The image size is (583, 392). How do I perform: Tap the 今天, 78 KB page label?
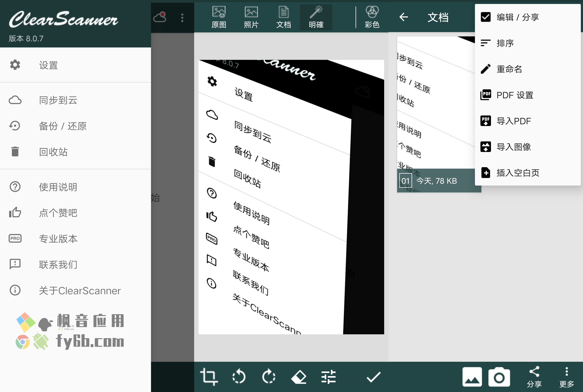click(437, 181)
